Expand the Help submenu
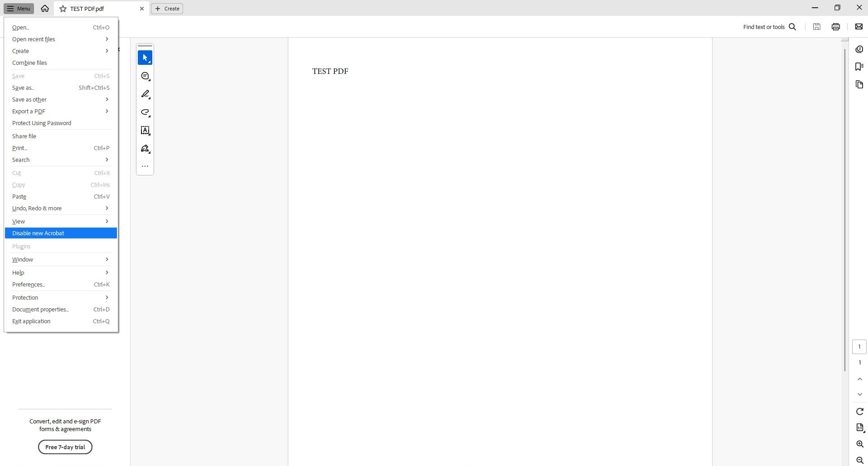 (x=61, y=272)
